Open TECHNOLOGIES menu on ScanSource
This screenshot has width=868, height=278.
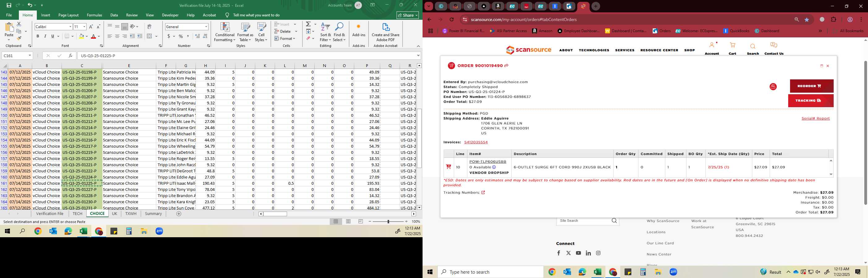coord(594,50)
